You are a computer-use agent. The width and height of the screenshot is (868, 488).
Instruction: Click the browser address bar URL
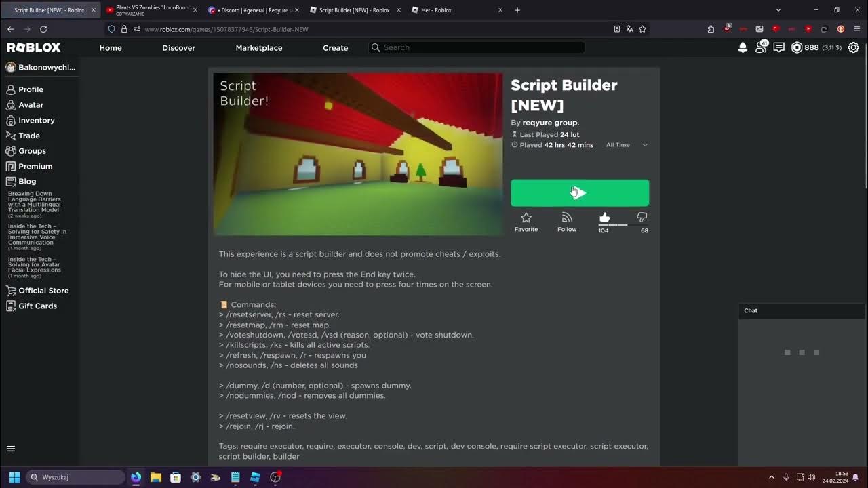point(226,29)
